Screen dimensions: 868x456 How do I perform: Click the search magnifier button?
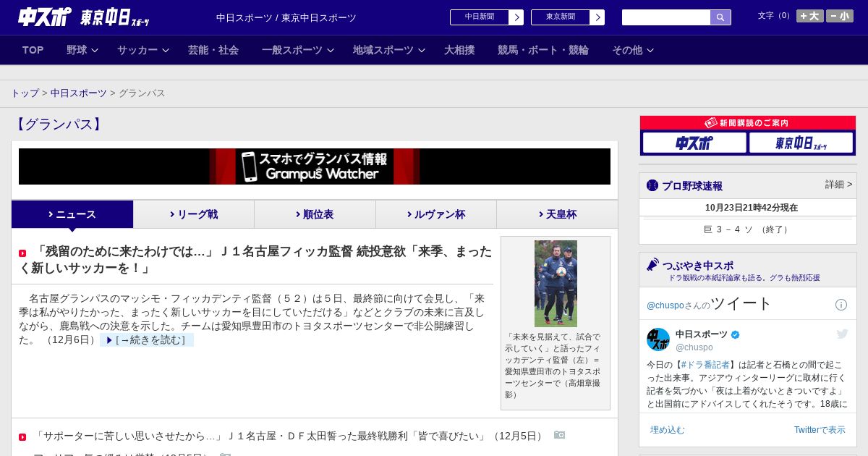(720, 17)
